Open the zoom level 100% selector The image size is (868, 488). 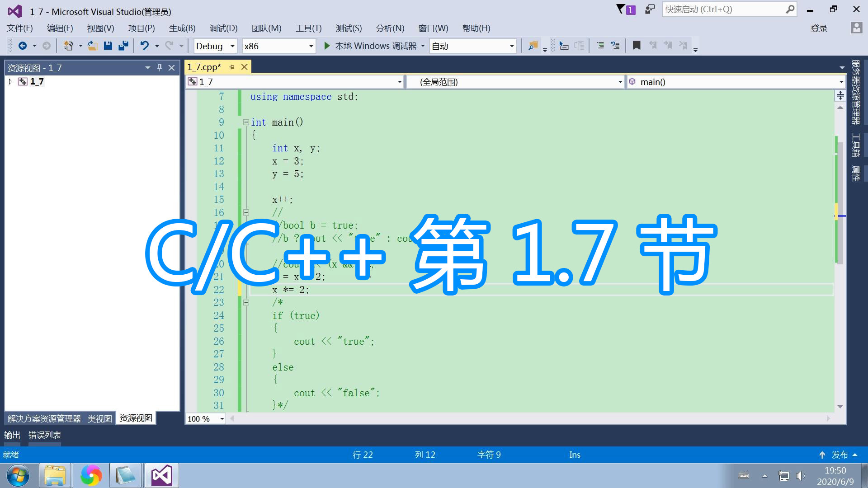(x=221, y=419)
